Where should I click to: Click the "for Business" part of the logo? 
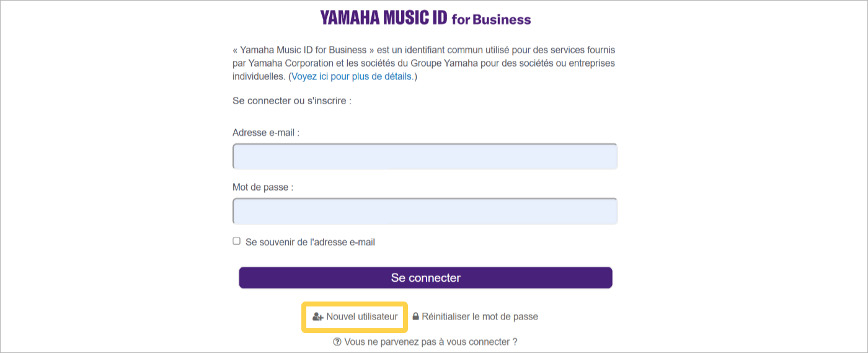491,19
